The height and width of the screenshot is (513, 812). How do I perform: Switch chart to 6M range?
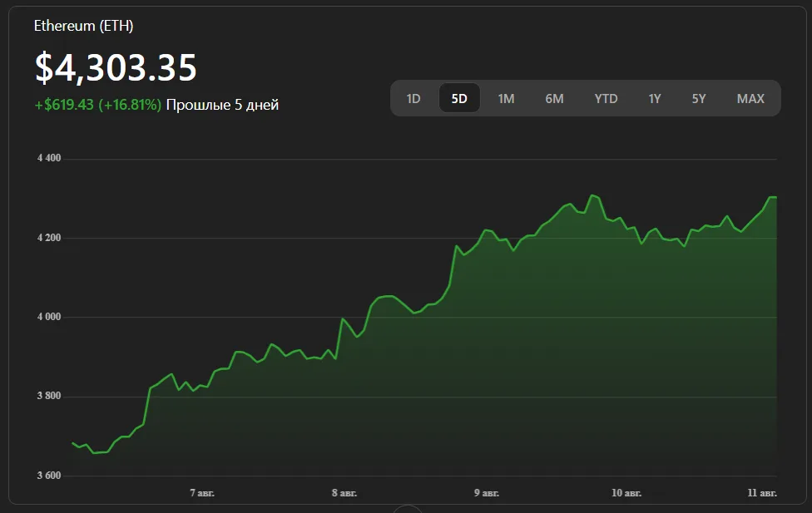(x=554, y=98)
